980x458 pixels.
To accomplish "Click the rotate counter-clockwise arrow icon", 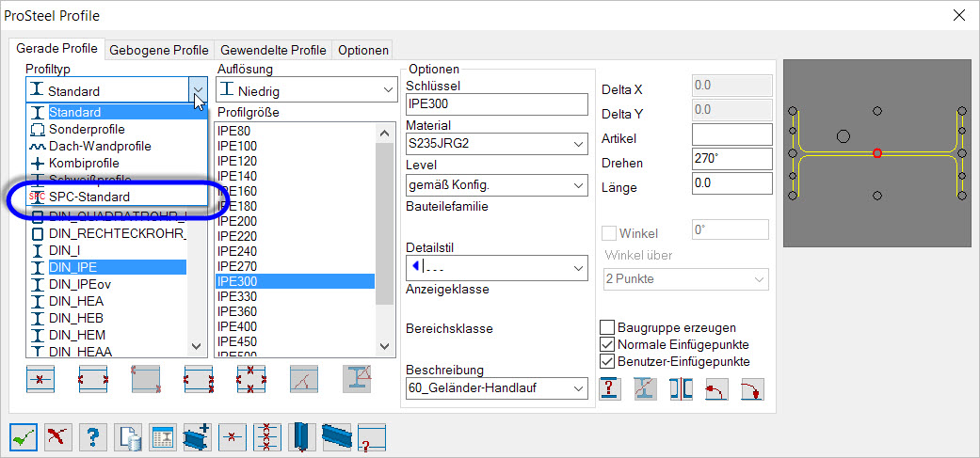I will (x=716, y=388).
